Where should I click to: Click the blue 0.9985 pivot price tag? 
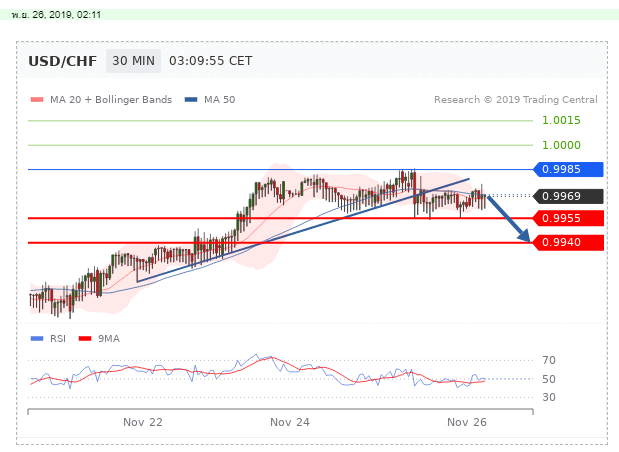point(568,169)
